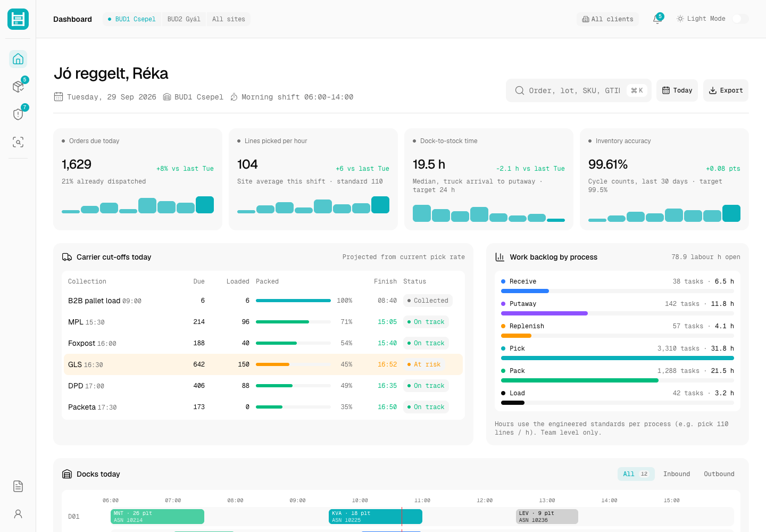Click the truck icon beside Carrier cut-offs

point(67,257)
